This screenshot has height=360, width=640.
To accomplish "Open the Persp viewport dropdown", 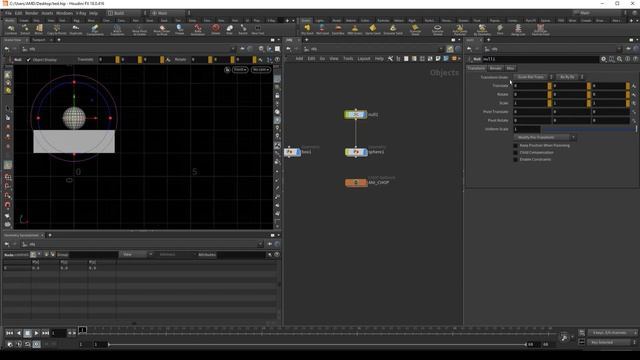I will tap(240, 70).
